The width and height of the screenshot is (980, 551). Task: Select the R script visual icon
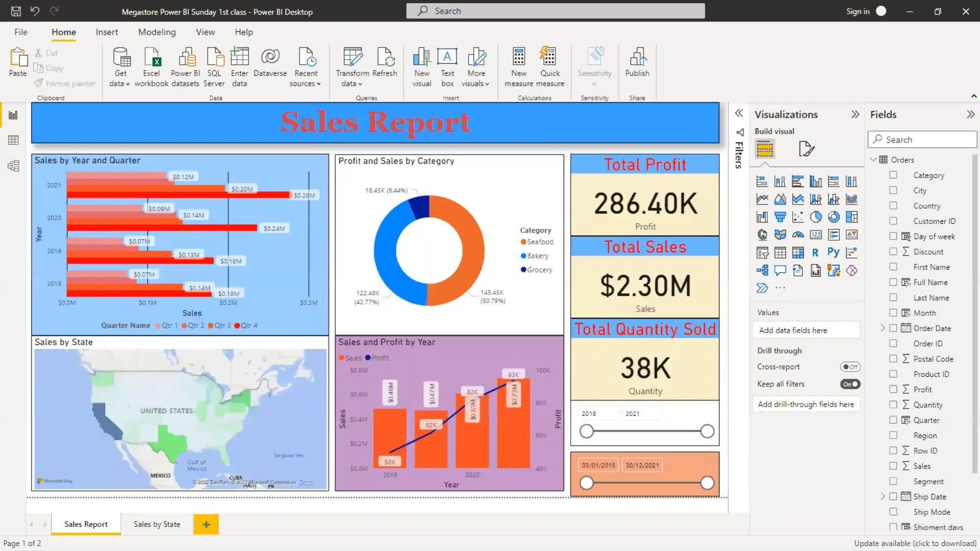[x=815, y=253]
